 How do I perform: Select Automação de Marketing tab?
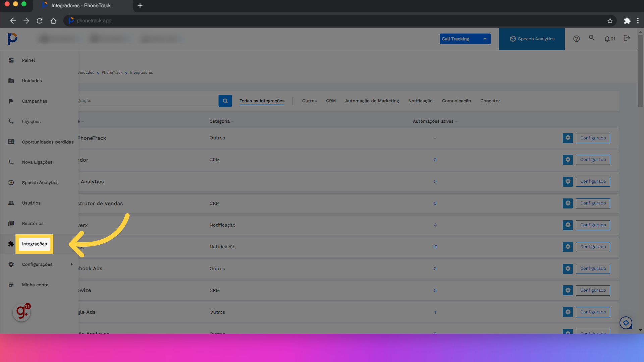point(372,101)
